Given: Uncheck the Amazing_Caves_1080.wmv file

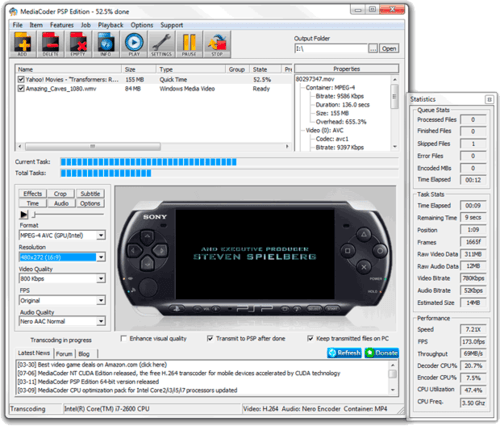Looking at the screenshot, I should coord(21,88).
